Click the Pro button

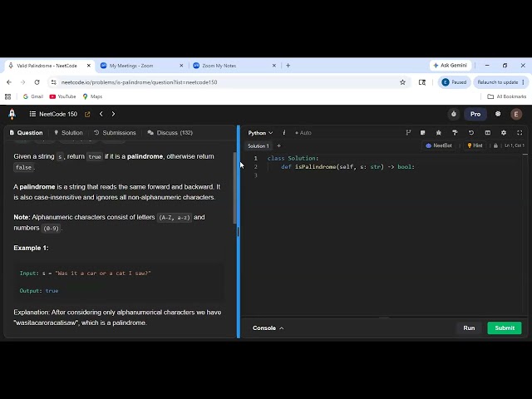click(x=475, y=114)
